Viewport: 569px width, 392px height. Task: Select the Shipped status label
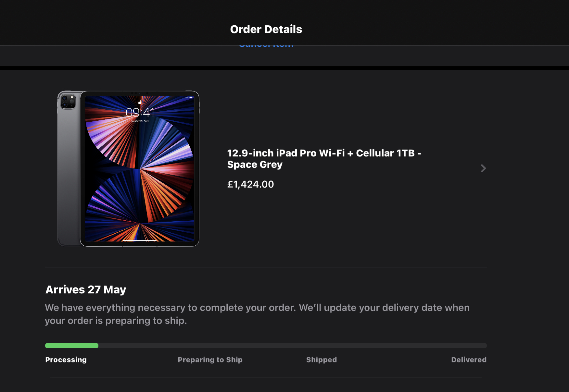(x=322, y=360)
